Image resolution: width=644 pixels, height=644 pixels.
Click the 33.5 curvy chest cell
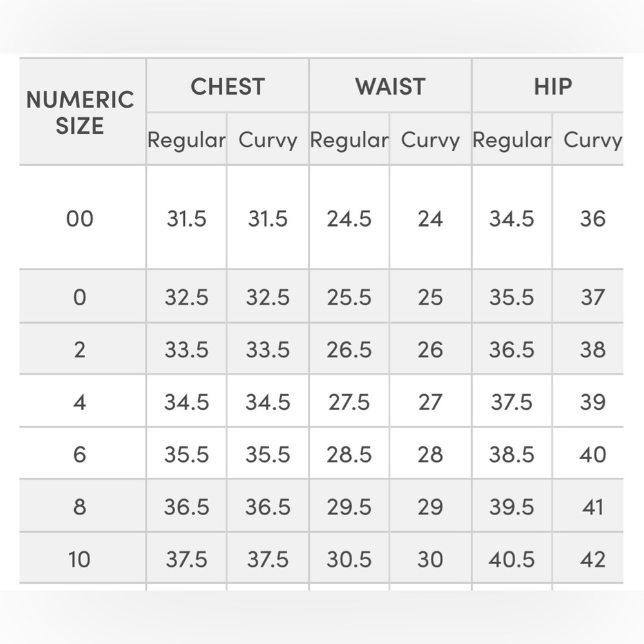tap(268, 350)
